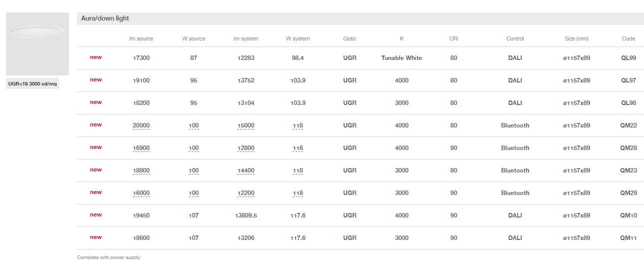Select product code QM11

coord(628,238)
